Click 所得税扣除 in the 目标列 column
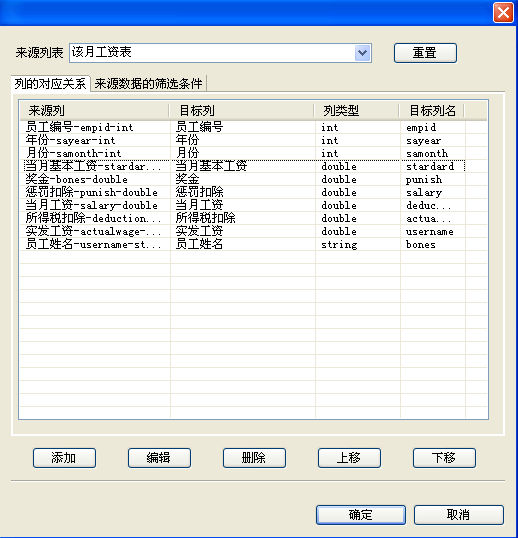 pos(205,219)
